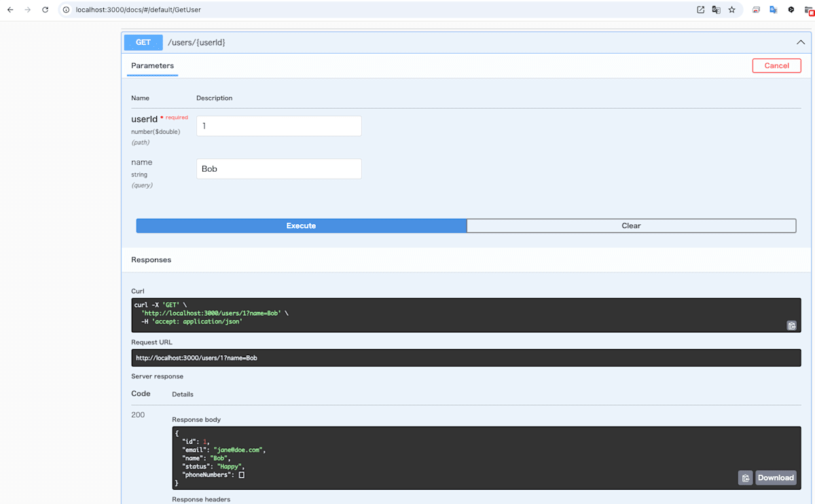The width and height of the screenshot is (815, 504).
Task: Click the translate page icon in address bar
Action: (x=716, y=10)
